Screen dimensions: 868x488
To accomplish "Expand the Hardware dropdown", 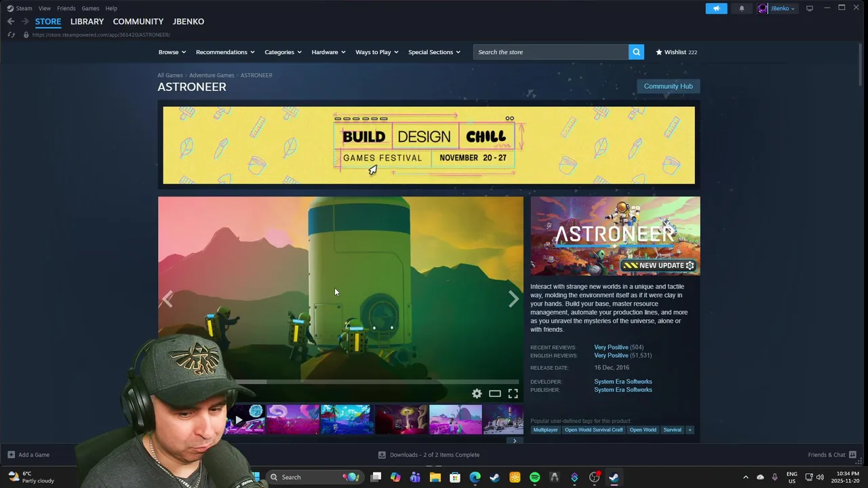I will pos(328,52).
